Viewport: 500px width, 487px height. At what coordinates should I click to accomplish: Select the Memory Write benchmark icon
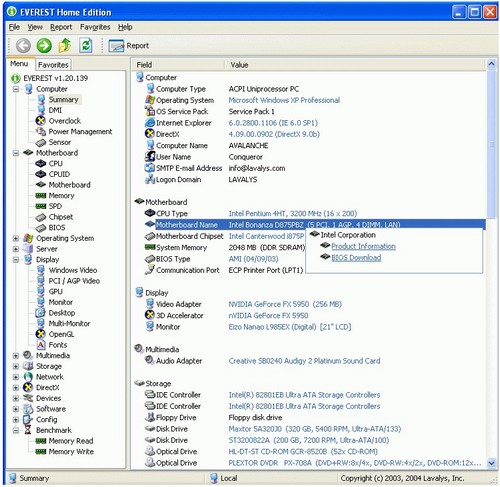[x=41, y=452]
